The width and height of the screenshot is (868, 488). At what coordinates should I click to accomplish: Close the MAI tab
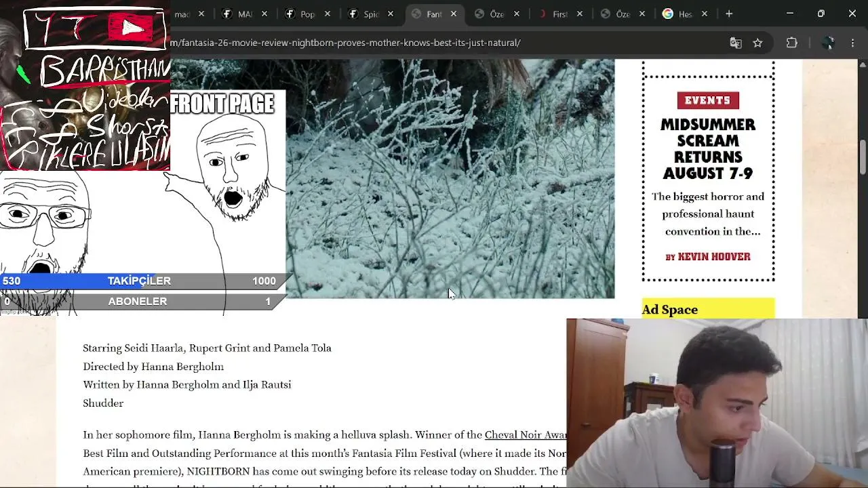pos(264,14)
